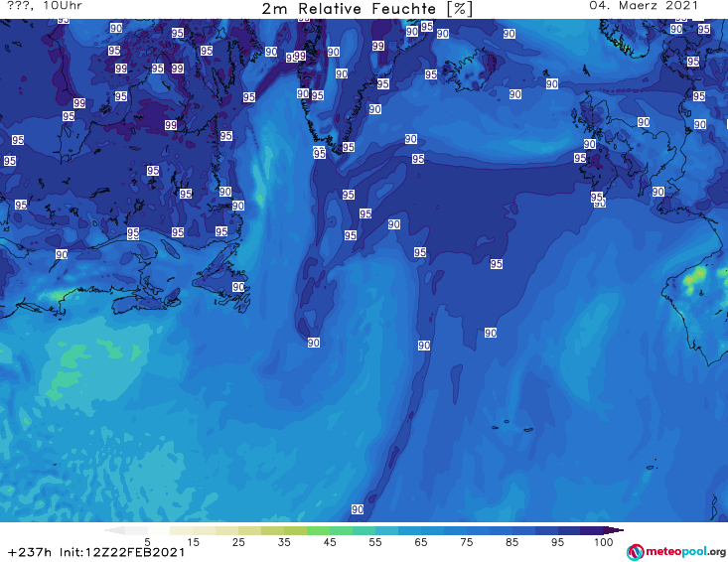
Task: Click the '15' tick label on color scale
Action: click(193, 542)
